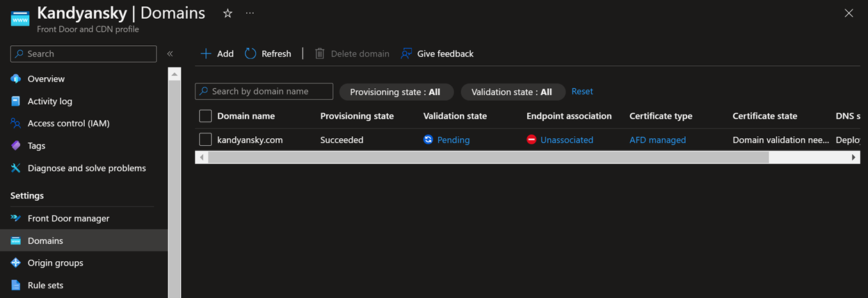Open the Pending validation link
Image resolution: width=868 pixels, height=298 pixels.
(453, 140)
